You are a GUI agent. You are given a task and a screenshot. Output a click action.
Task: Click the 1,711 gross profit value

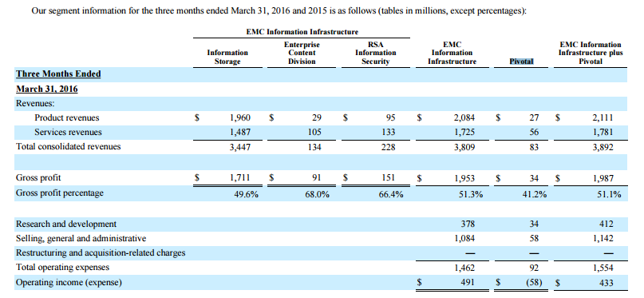point(240,178)
